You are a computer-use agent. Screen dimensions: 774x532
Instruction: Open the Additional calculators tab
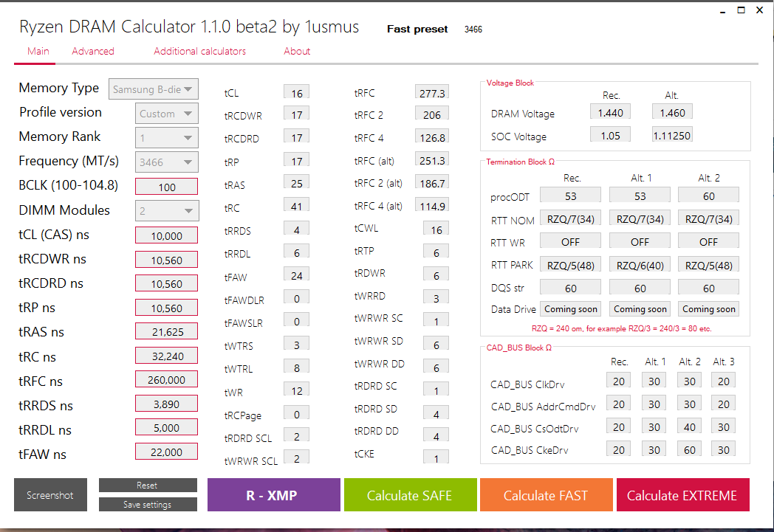click(x=199, y=51)
